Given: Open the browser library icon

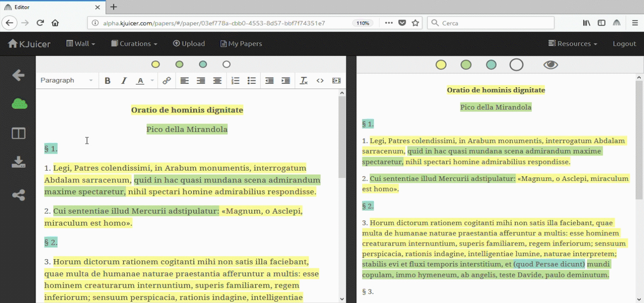Looking at the screenshot, I should (587, 23).
